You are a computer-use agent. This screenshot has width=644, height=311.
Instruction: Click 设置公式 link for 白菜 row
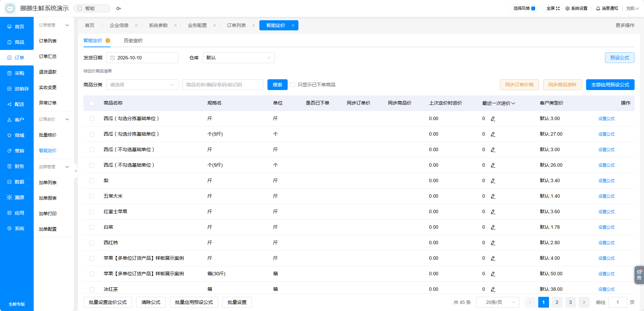tap(606, 227)
